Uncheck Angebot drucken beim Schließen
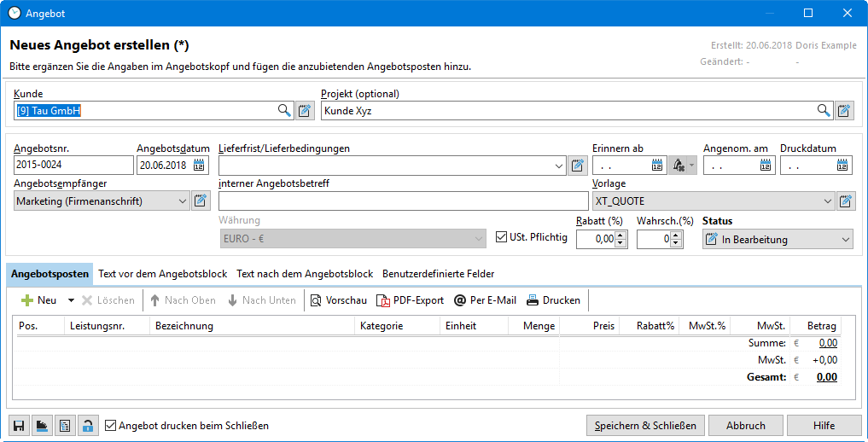 pyautogui.click(x=110, y=425)
